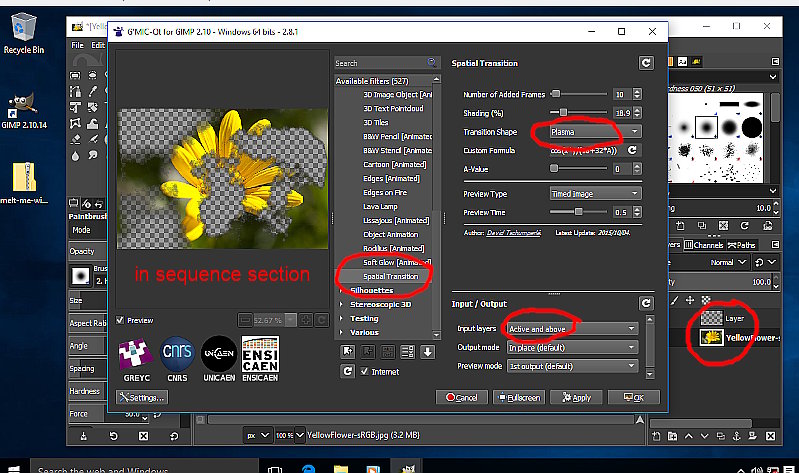Reset Spatial Transition parameters to defaults
The height and width of the screenshot is (473, 799).
click(646, 63)
